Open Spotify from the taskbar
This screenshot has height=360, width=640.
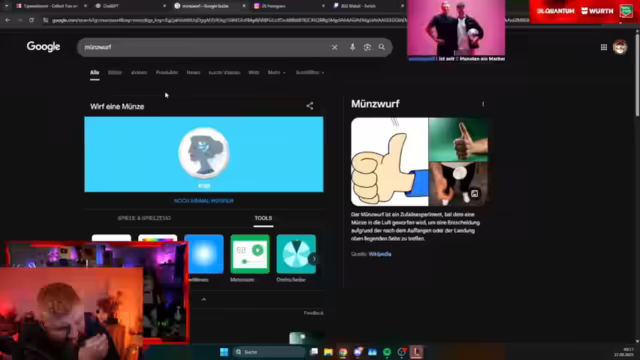pyautogui.click(x=387, y=352)
